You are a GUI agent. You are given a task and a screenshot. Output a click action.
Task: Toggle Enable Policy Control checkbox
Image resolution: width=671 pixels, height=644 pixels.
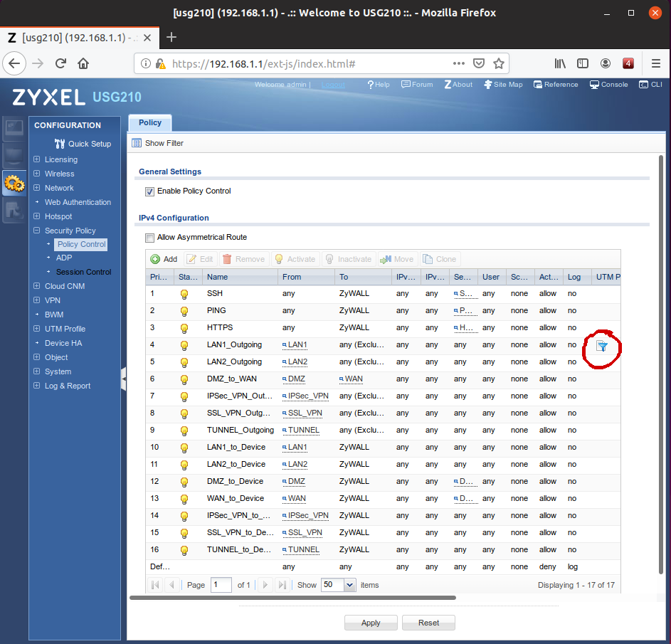(x=149, y=191)
